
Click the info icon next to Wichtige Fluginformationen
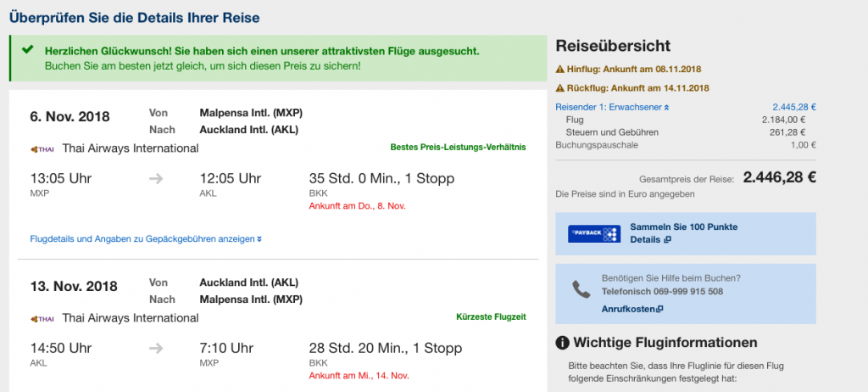561,343
